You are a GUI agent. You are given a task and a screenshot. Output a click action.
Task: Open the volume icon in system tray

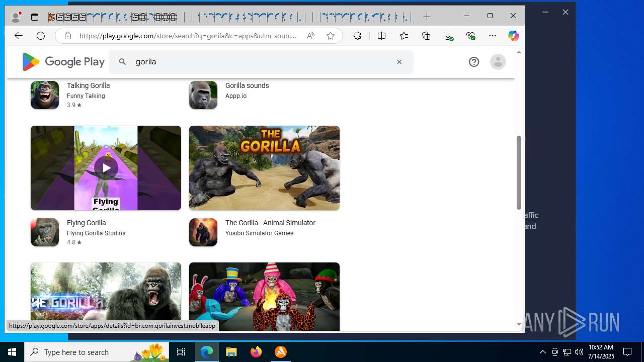579,352
